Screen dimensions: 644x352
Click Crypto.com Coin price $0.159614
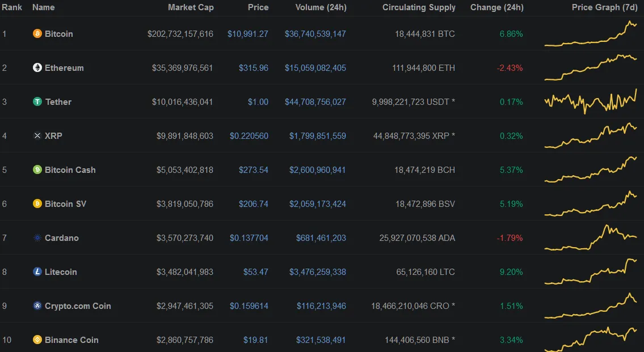pos(249,307)
